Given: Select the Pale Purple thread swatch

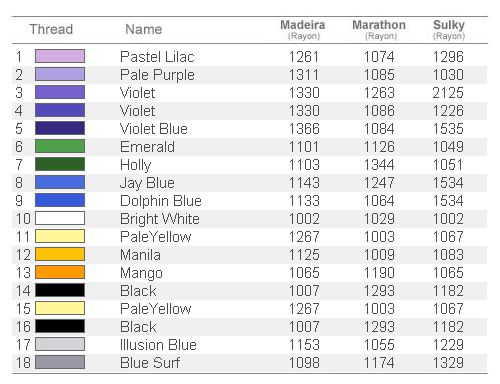Looking at the screenshot, I should click(60, 74).
